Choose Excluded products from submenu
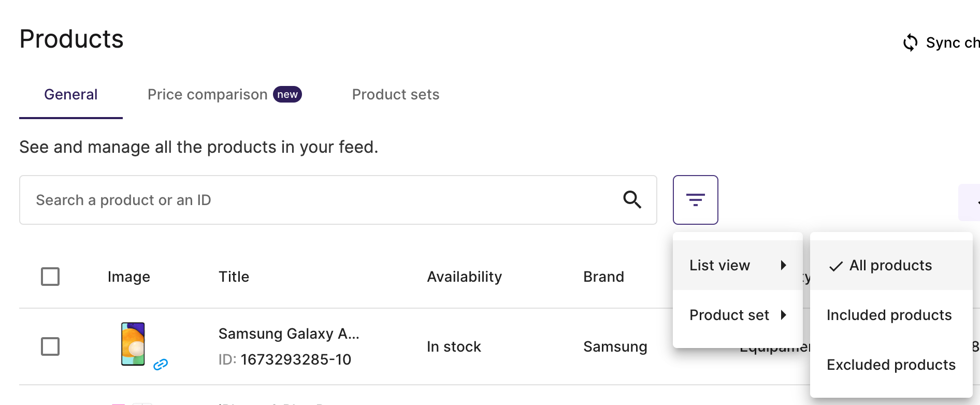 coord(891,365)
